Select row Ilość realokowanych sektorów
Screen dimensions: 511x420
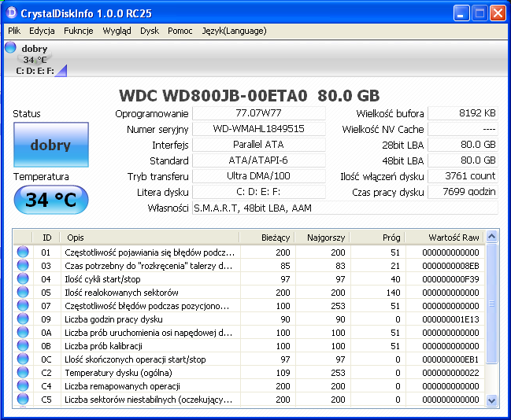[249, 293]
